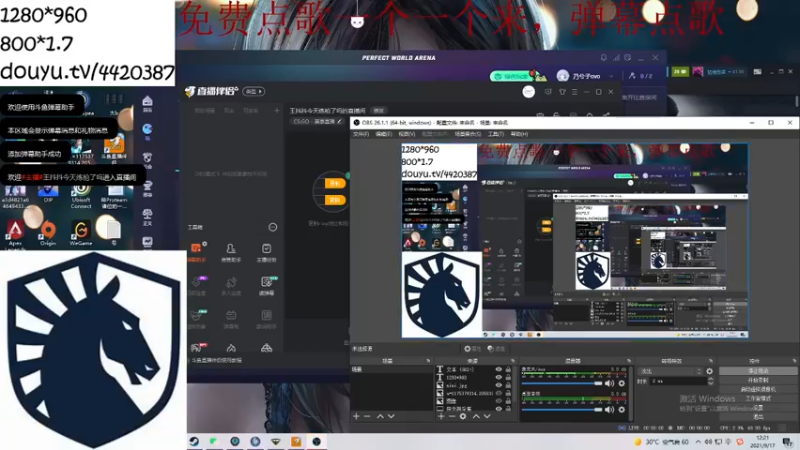
Task: Hide the 文本 (GDI+) source
Action: (x=498, y=369)
